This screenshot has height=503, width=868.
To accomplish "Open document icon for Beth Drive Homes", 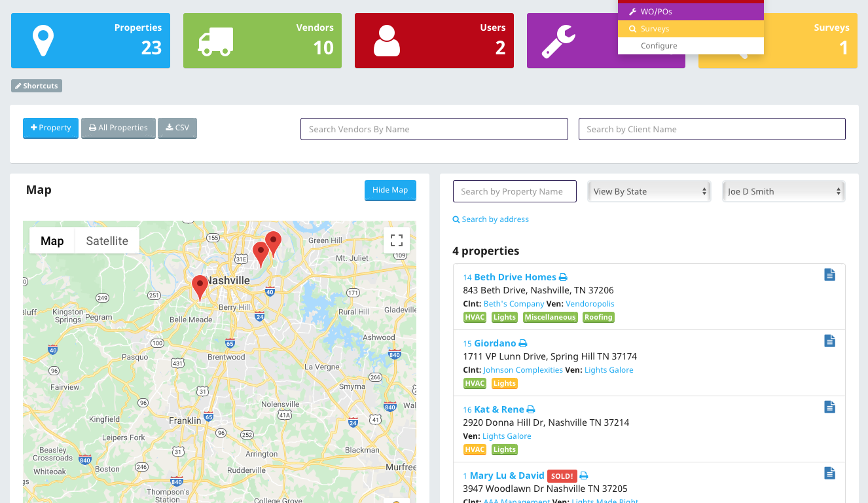I will 829,275.
